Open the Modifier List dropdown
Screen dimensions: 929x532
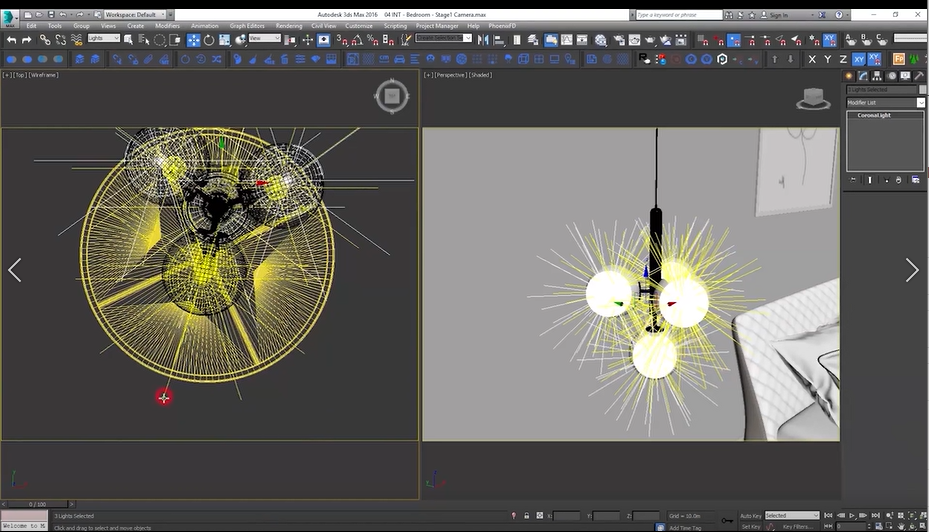tap(885, 102)
